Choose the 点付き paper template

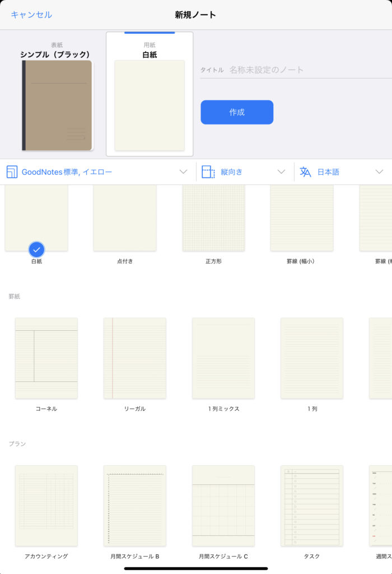125,218
